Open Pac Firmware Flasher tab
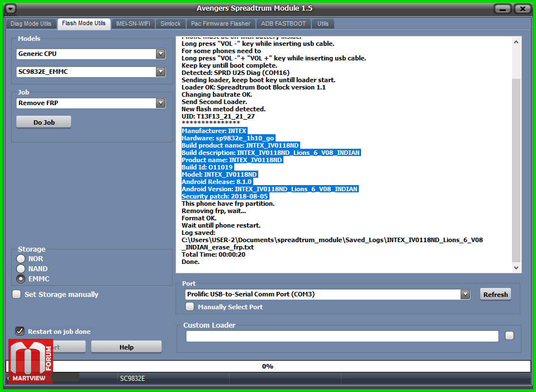Screen dimensions: 536x392 click(220, 23)
